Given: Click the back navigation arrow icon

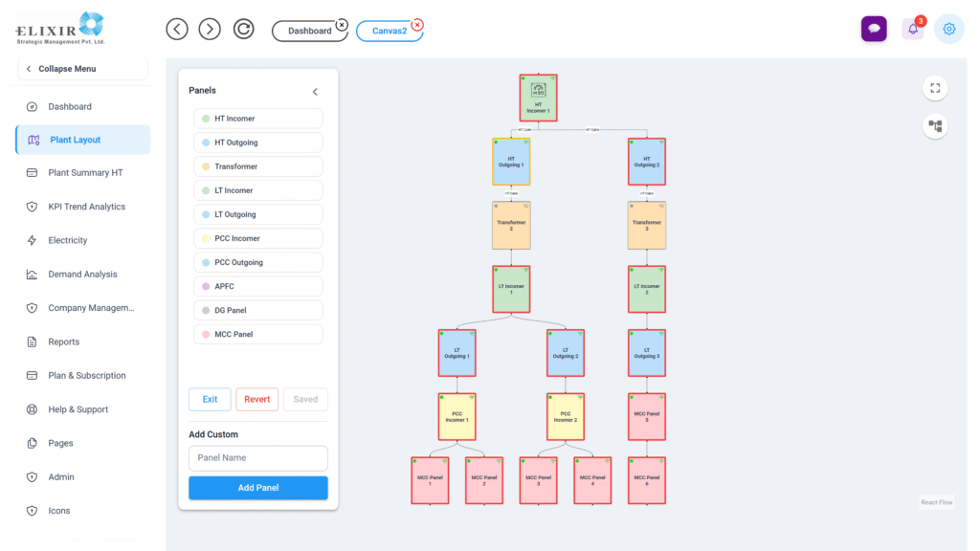Looking at the screenshot, I should pyautogui.click(x=177, y=30).
